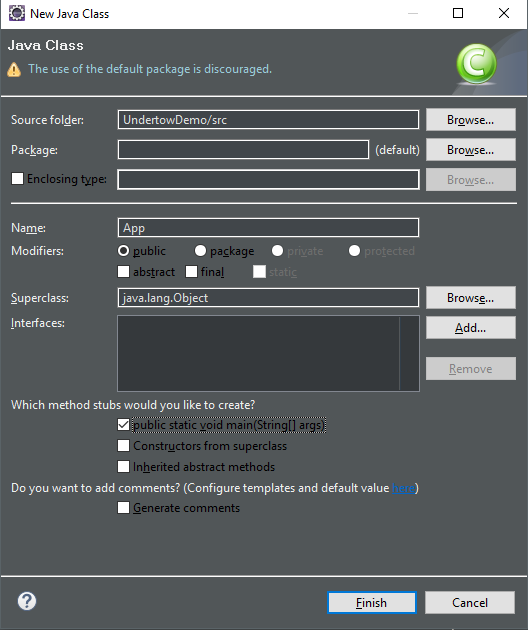Browse for the Source folder
The width and height of the screenshot is (528, 630).
[x=471, y=120]
